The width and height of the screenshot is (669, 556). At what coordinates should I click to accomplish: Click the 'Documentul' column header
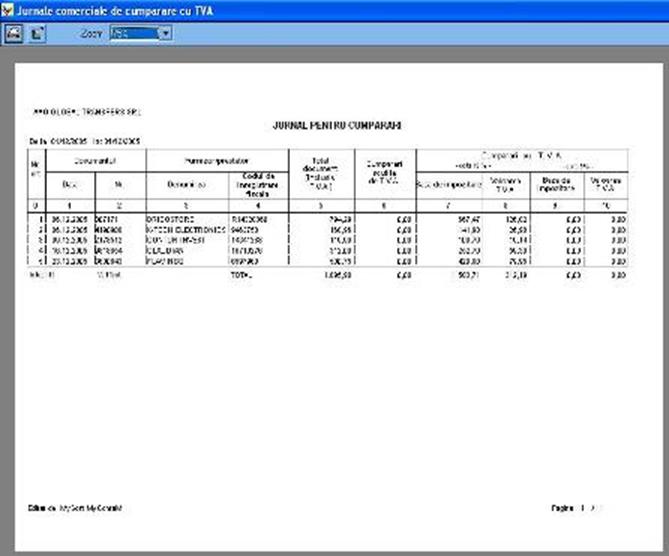(96, 159)
